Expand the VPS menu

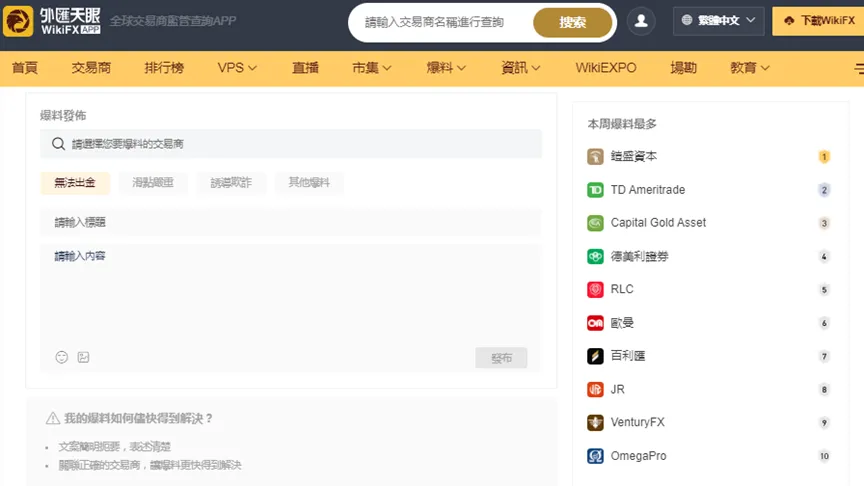tap(237, 68)
